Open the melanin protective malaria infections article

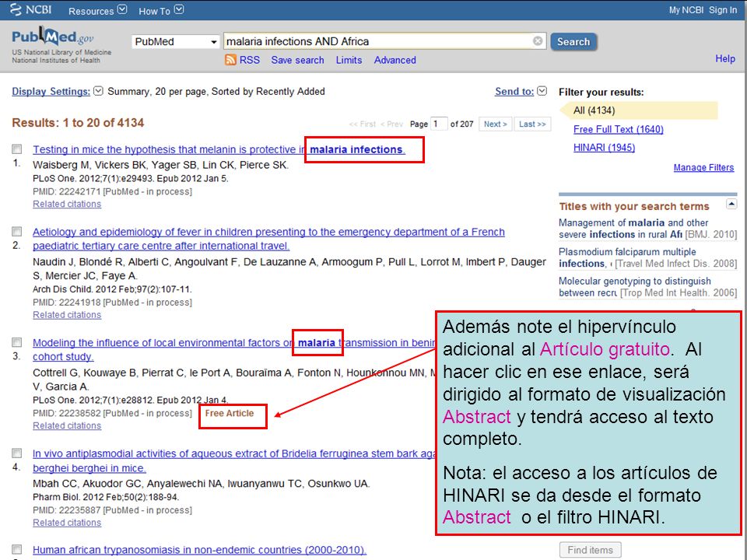[x=219, y=149]
